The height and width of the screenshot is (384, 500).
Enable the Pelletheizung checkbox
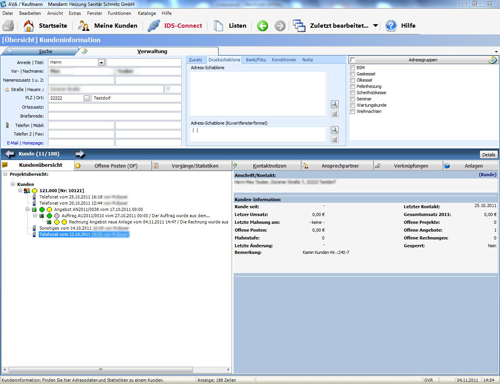click(x=352, y=87)
